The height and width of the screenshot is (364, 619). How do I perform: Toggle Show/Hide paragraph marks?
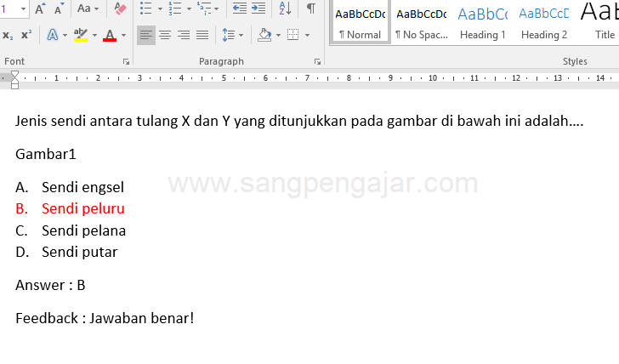click(311, 9)
